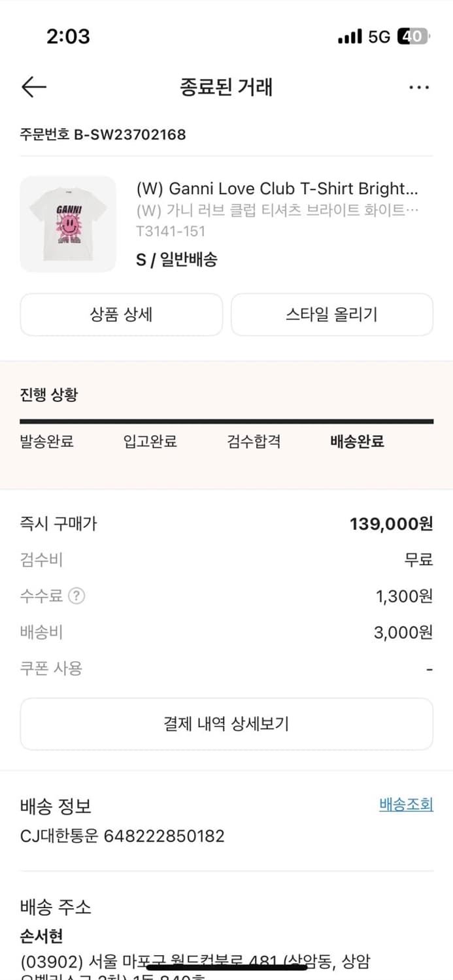Tap the back arrow to exit
This screenshot has height=980, width=453.
pos(33,87)
